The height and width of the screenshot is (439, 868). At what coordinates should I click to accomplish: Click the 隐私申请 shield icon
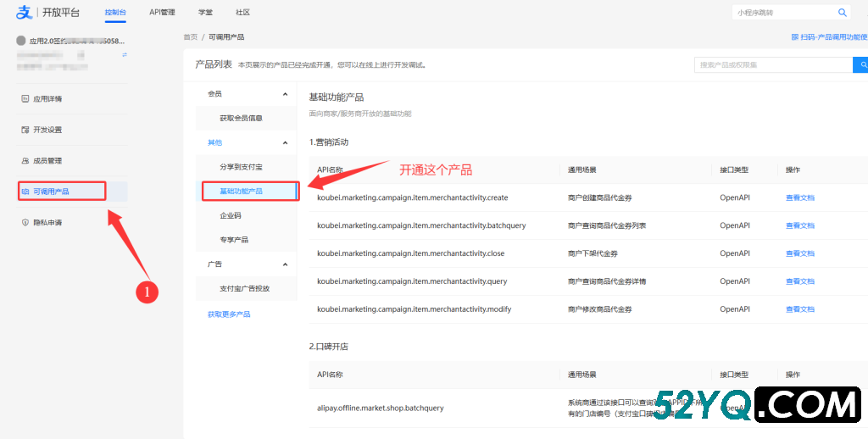[25, 223]
